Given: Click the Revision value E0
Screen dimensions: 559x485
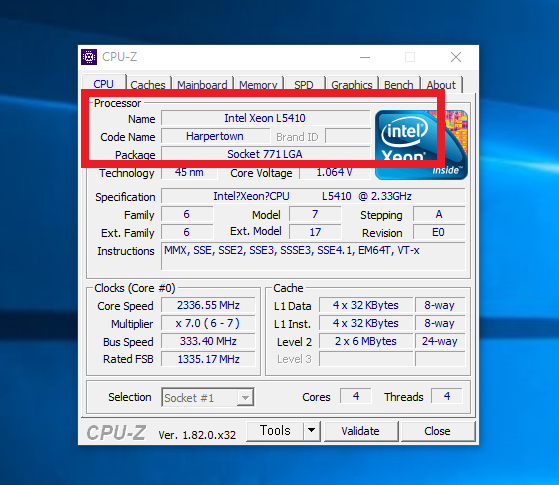Looking at the screenshot, I should tap(439, 232).
